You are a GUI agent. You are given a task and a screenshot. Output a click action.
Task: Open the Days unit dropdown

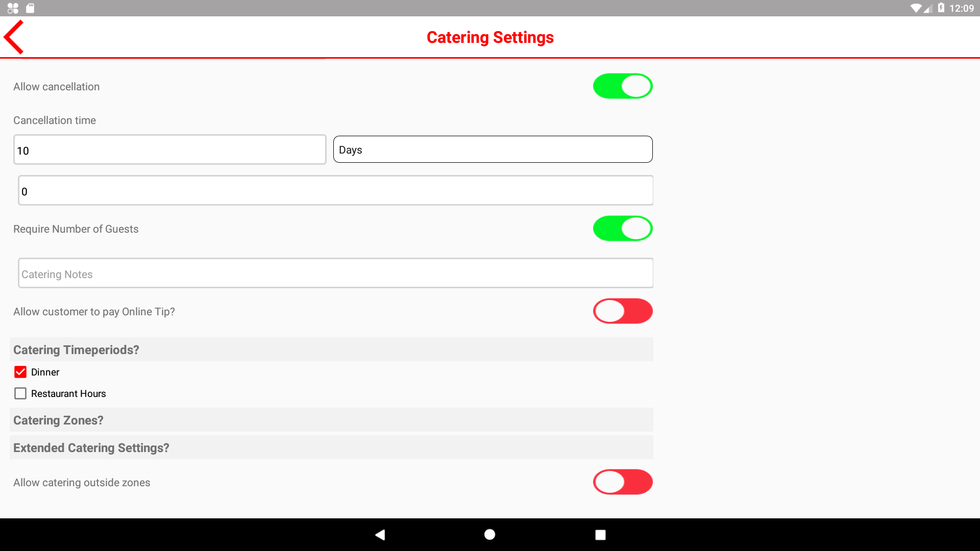pyautogui.click(x=493, y=149)
